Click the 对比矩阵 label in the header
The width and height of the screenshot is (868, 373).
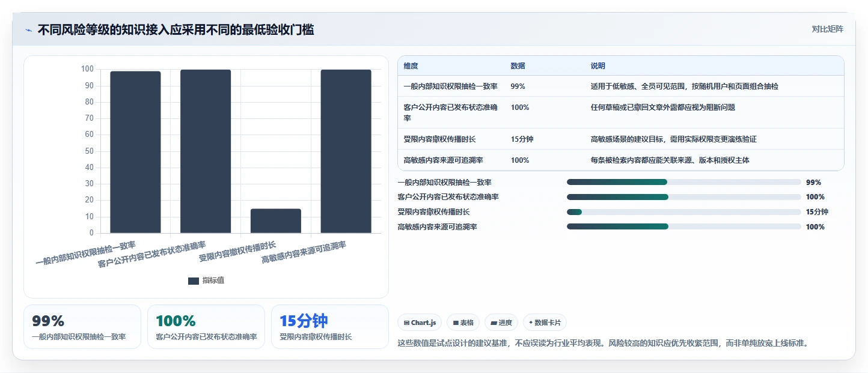click(827, 29)
